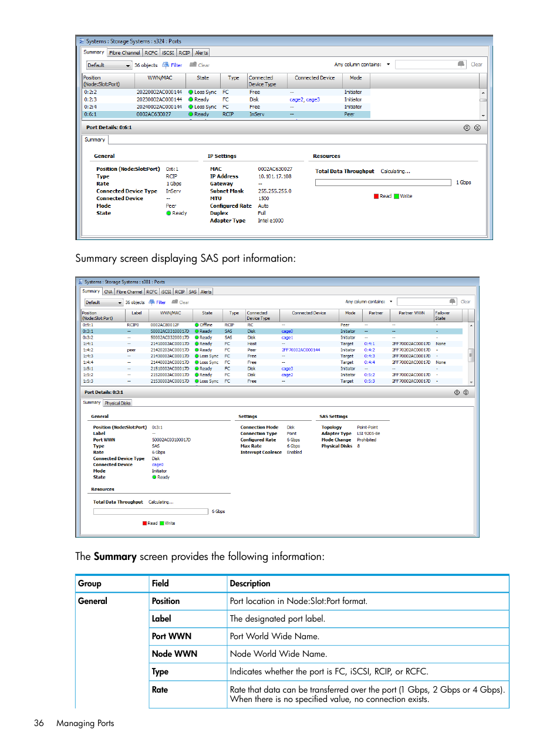This screenshot has width=560, height=746.
Task: Click the Filter text link in s324 window
Action: [x=176, y=65]
